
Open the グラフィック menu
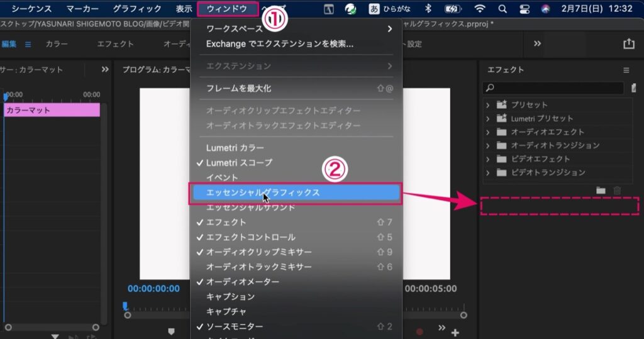coord(137,9)
